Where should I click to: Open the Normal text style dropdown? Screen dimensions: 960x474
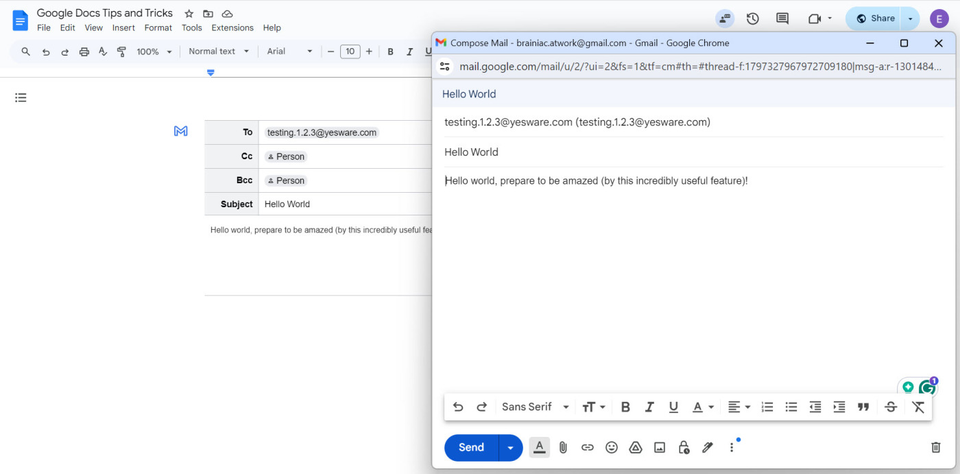[219, 51]
